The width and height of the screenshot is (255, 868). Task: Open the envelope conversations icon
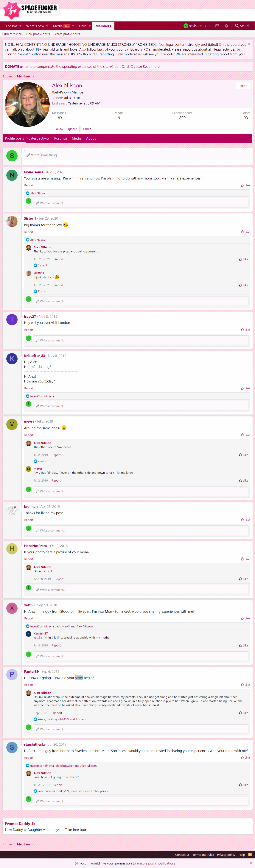tap(217, 26)
